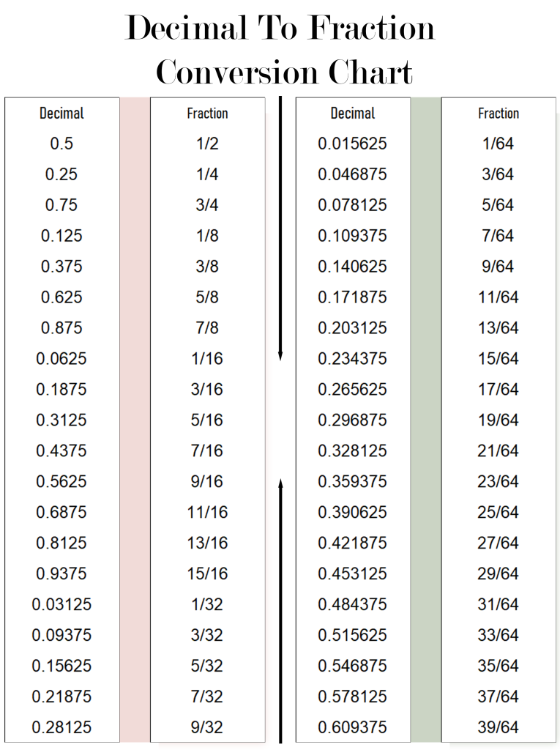
Task: Select the 0.0625 decimal value
Action: click(61, 359)
